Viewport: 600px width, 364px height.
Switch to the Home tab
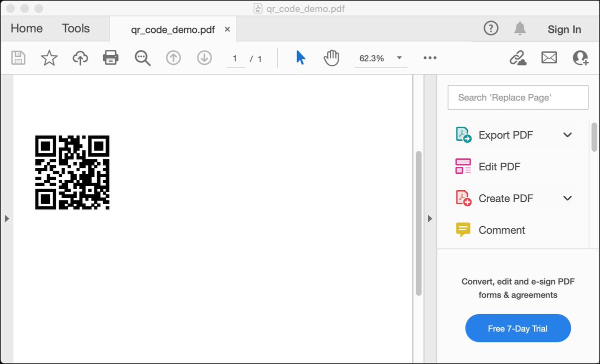click(x=26, y=28)
